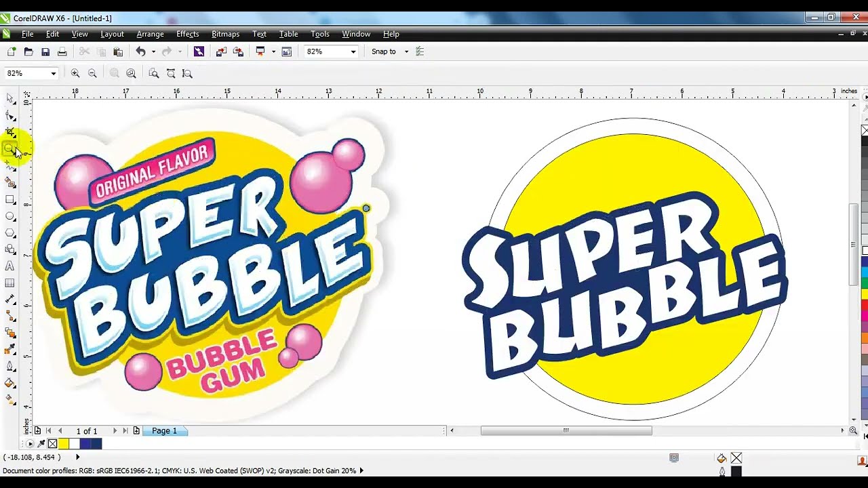
Task: Select the Fill tool bucket
Action: (10, 383)
